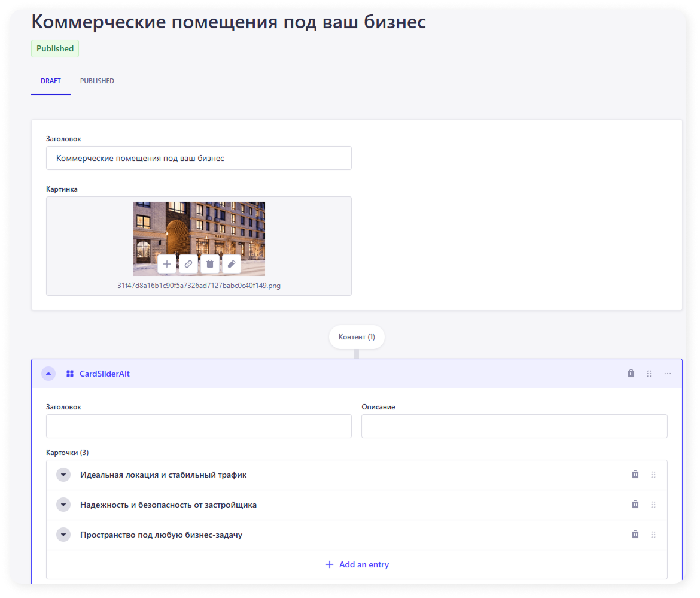This screenshot has height=598, width=700.
Task: Click the pencil edit icon on image
Action: [232, 264]
